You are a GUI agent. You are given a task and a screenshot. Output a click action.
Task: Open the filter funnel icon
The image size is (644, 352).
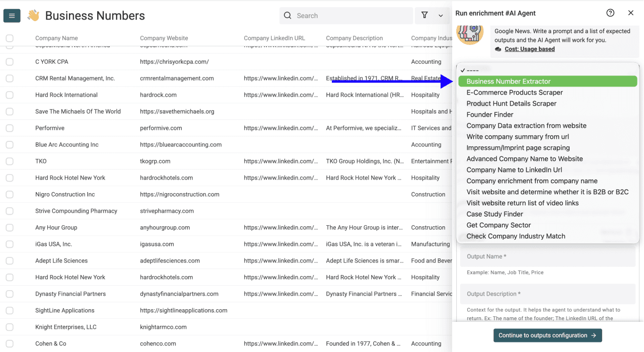click(x=424, y=16)
